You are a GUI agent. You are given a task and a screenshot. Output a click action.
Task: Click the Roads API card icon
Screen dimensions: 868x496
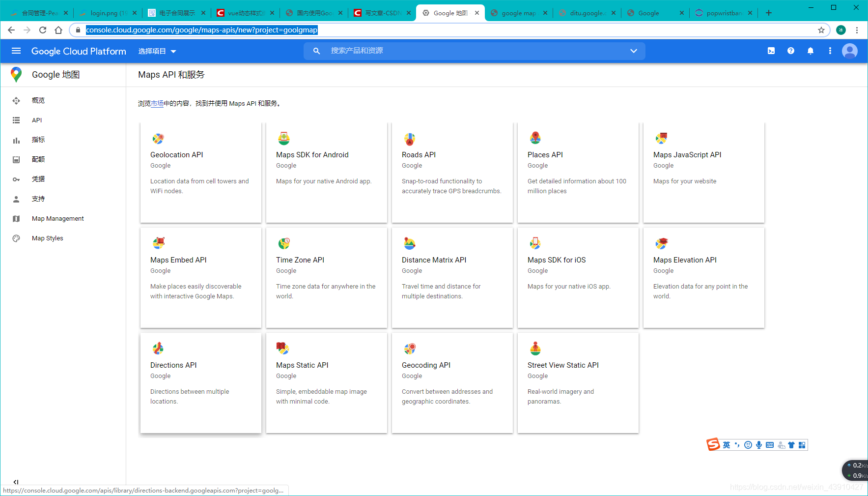click(409, 139)
